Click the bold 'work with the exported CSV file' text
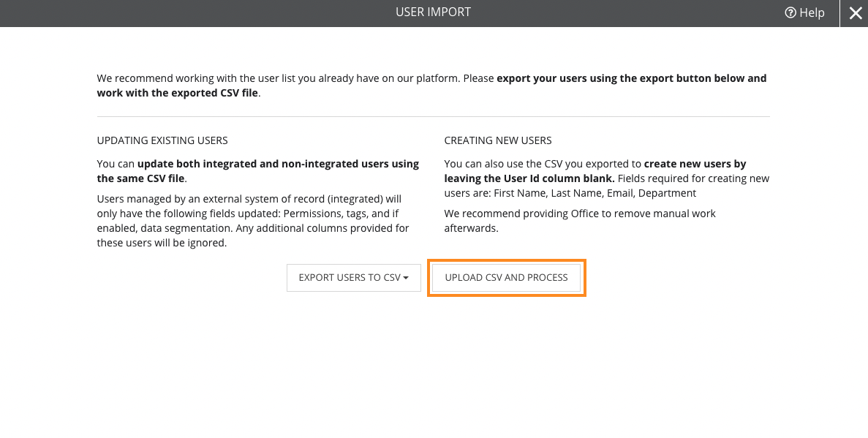 [177, 93]
